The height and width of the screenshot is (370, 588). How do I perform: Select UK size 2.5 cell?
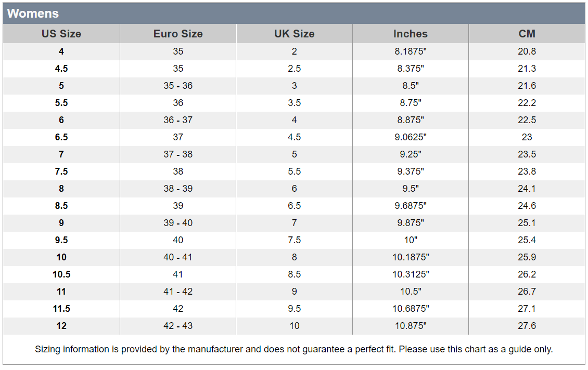pyautogui.click(x=295, y=69)
